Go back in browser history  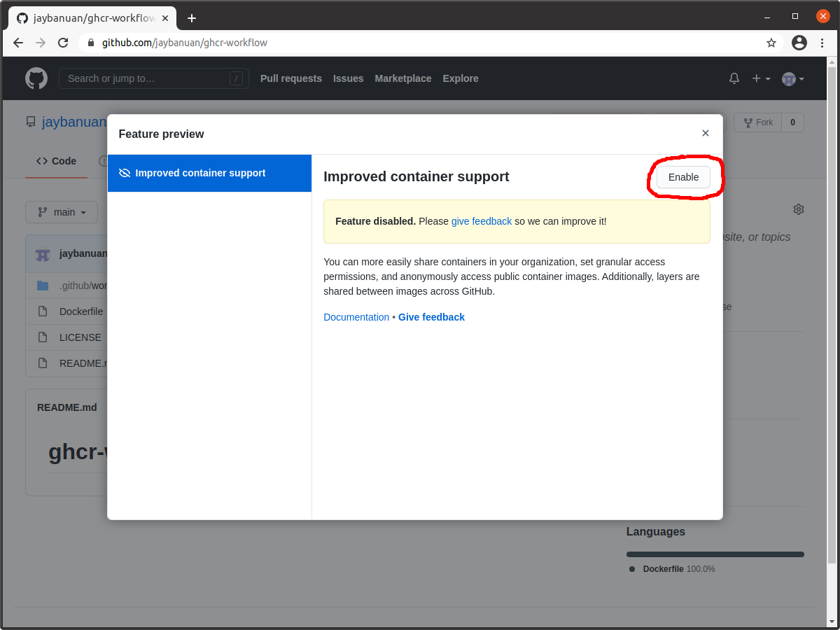[18, 43]
